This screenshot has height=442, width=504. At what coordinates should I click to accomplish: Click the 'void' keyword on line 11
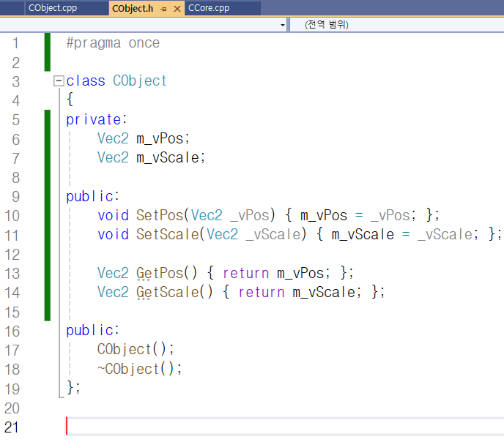[x=113, y=234]
